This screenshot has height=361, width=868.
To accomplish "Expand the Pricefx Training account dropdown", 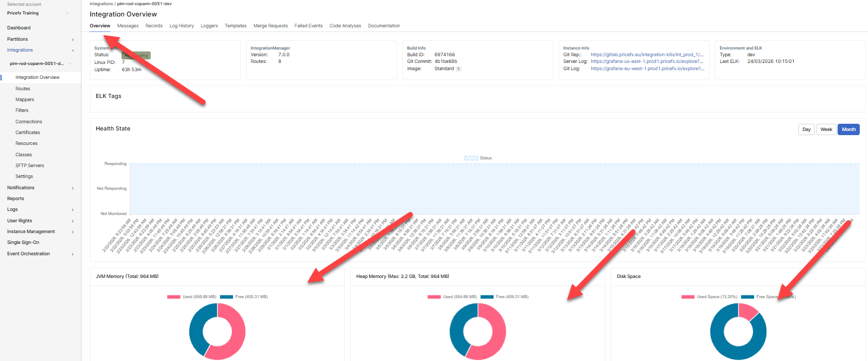I will pyautogui.click(x=67, y=13).
